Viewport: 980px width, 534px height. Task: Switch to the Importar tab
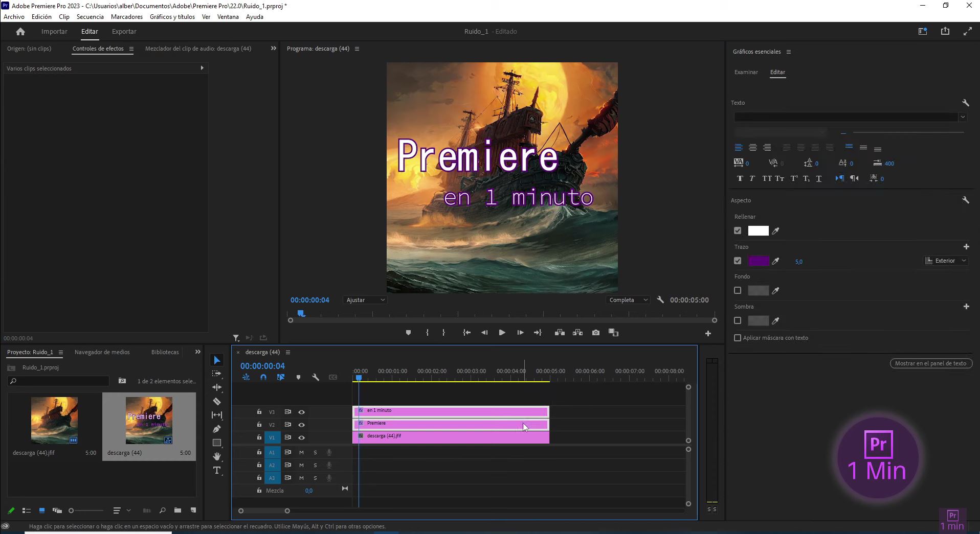[54, 32]
